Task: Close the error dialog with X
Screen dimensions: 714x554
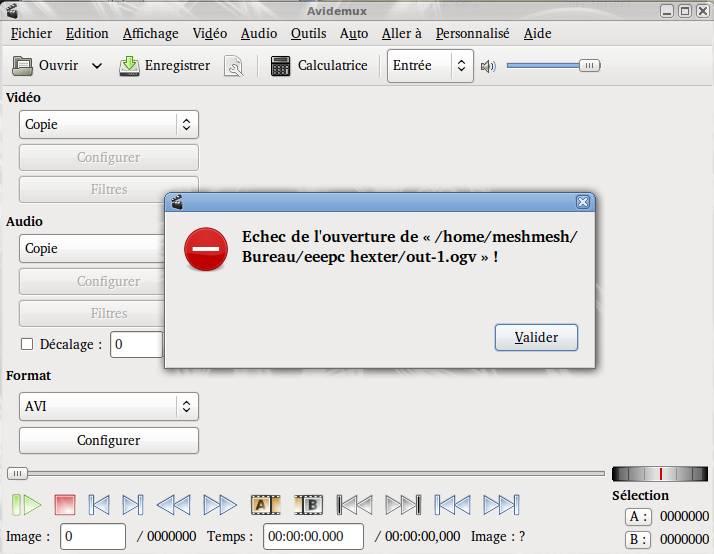Action: [x=582, y=202]
